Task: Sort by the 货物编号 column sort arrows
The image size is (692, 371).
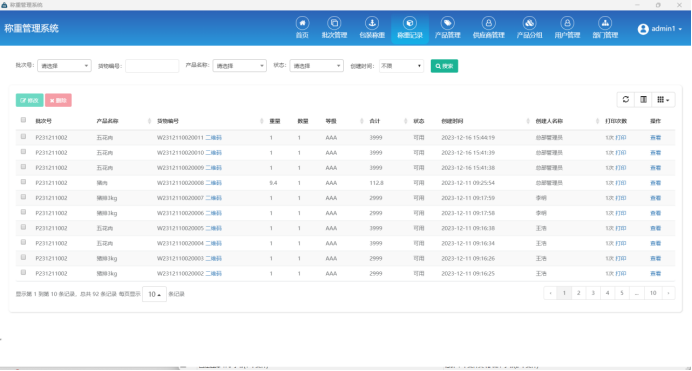Action: point(262,121)
